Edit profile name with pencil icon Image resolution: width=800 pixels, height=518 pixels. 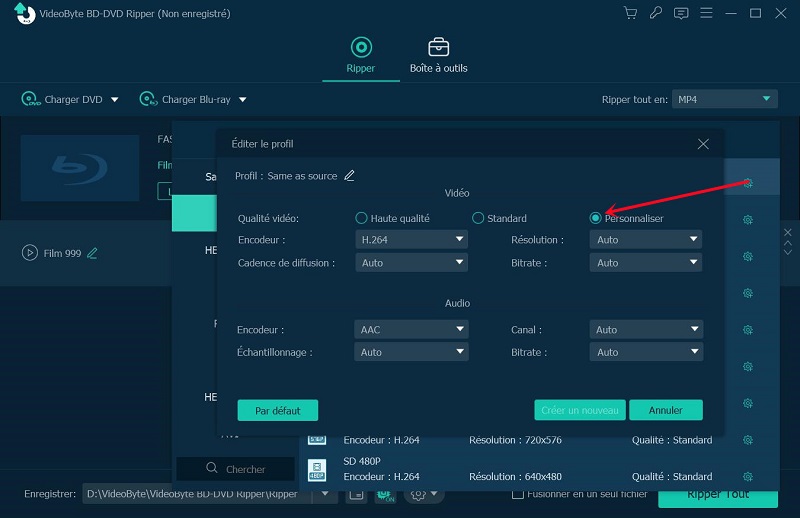tap(349, 176)
